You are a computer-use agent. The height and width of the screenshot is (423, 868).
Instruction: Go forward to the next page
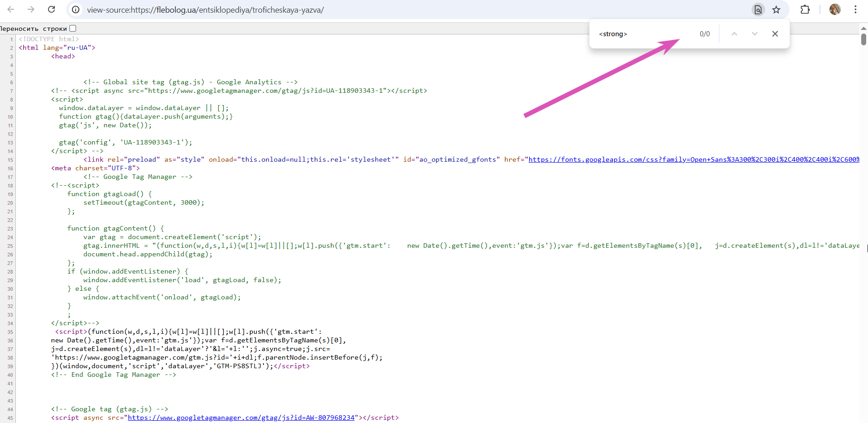(x=31, y=10)
